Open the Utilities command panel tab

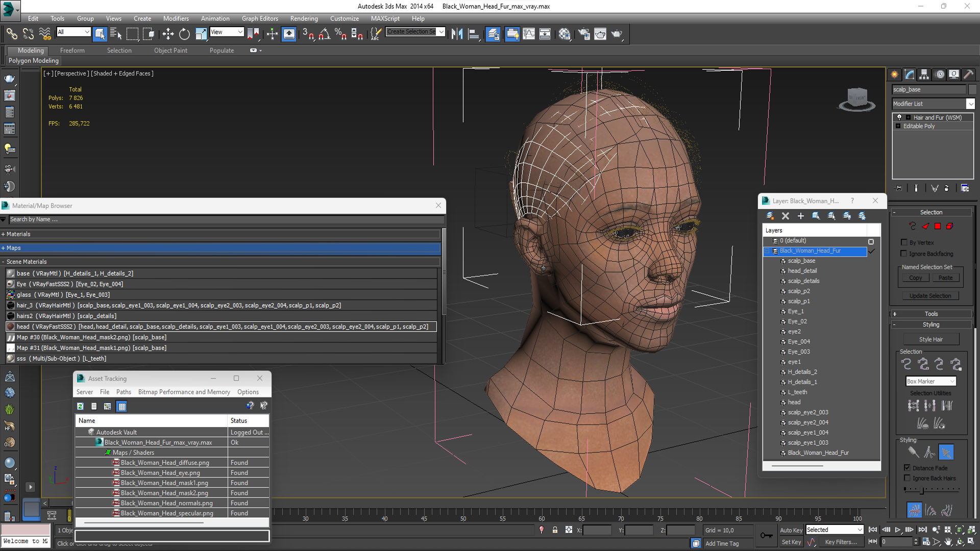(x=968, y=74)
